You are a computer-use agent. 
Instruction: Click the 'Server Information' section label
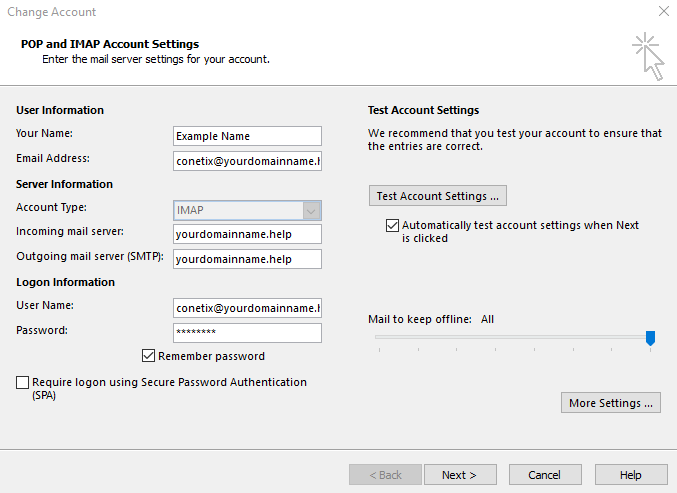64,184
